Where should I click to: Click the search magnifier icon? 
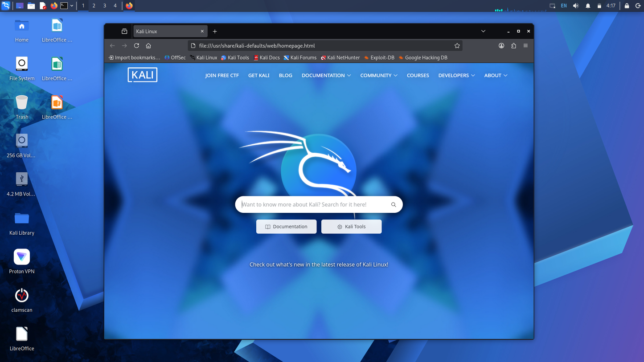[x=394, y=204]
